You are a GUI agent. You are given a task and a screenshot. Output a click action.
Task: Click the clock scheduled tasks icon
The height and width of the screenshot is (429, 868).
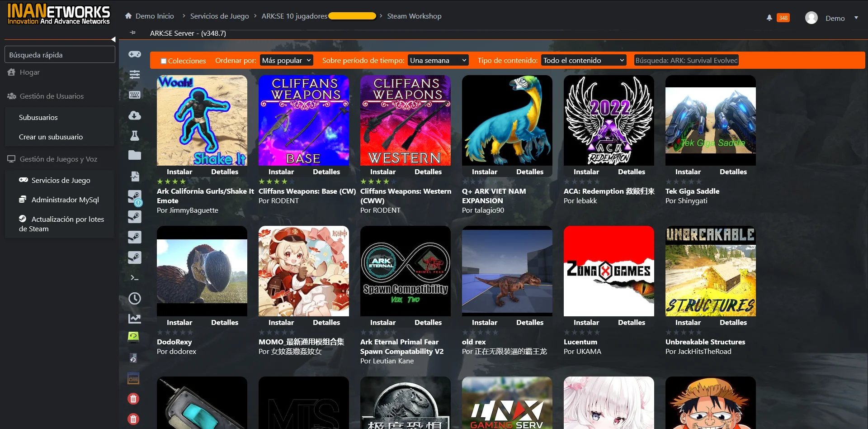(134, 298)
